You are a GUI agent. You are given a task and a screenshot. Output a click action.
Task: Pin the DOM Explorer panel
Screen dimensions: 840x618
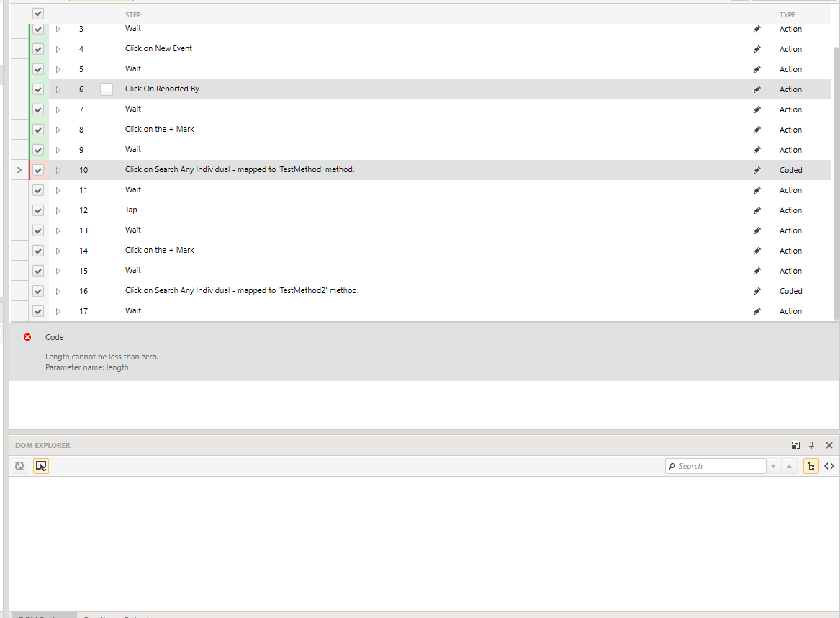coord(812,445)
